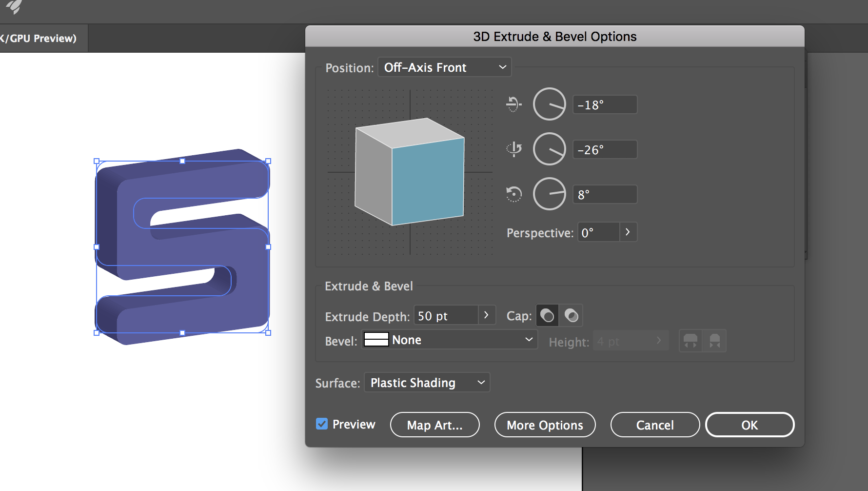Open the Position dropdown
The height and width of the screenshot is (491, 868).
pos(445,67)
